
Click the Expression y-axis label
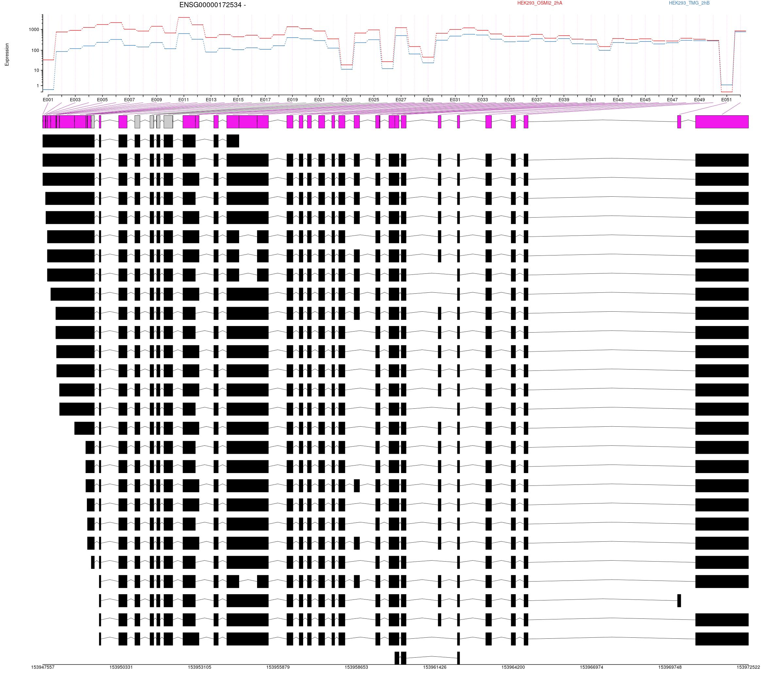pos(7,55)
